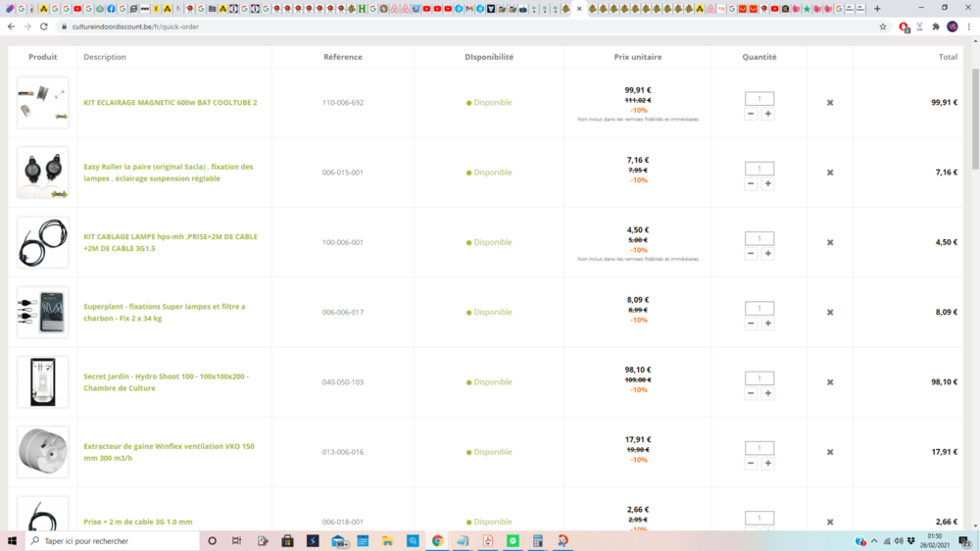Click quantity field for Easy Roller
This screenshot has width=980, height=551.
pos(759,169)
